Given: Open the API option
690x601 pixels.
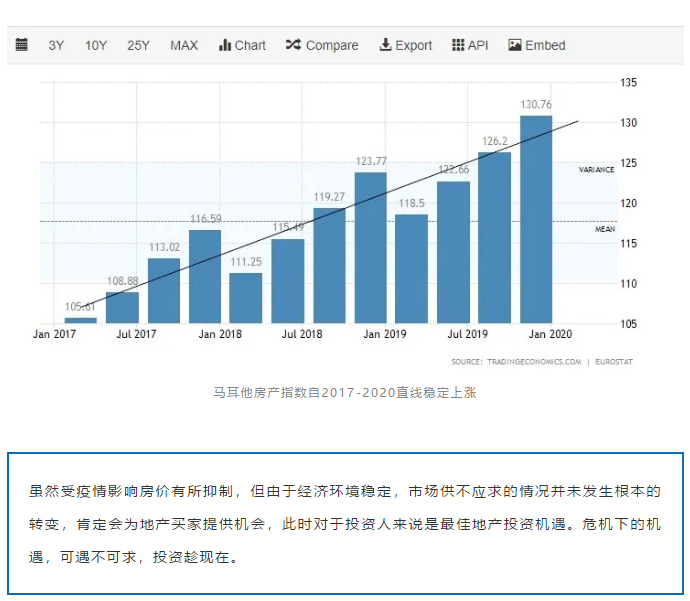Looking at the screenshot, I should point(470,45).
